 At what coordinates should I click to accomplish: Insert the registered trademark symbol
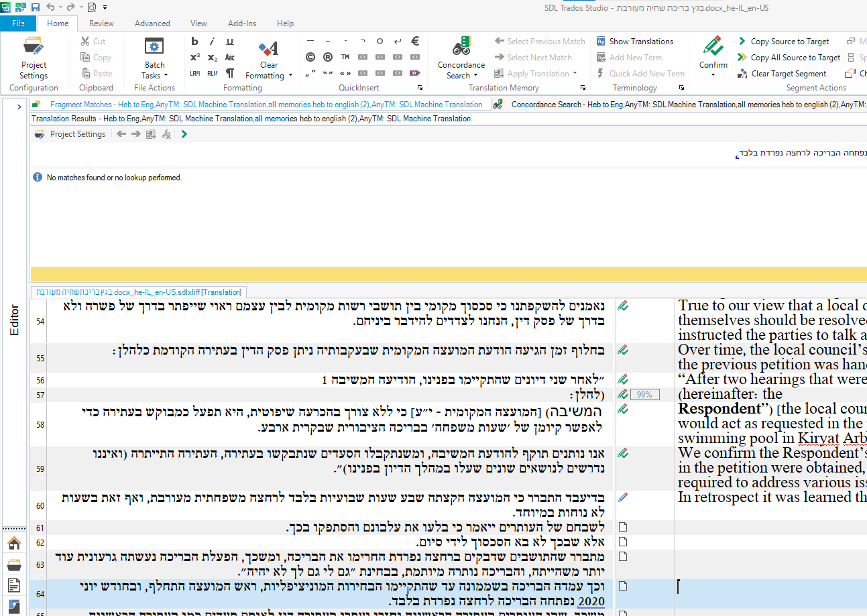[327, 57]
